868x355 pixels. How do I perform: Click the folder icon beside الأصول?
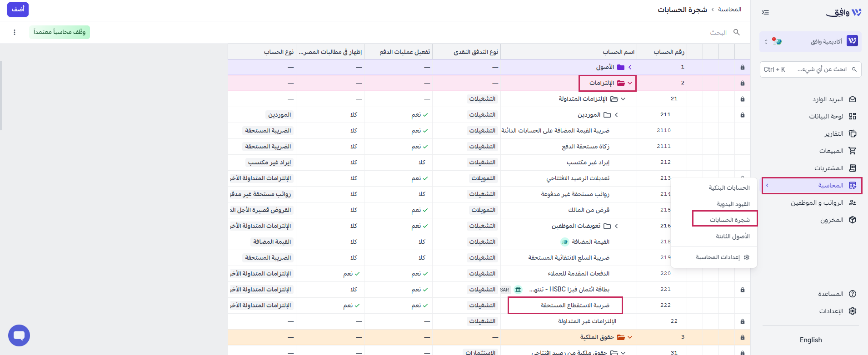(621, 67)
